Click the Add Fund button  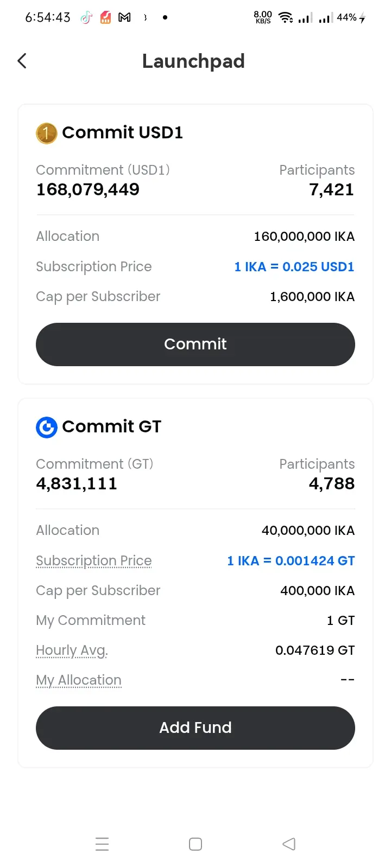[x=195, y=728]
